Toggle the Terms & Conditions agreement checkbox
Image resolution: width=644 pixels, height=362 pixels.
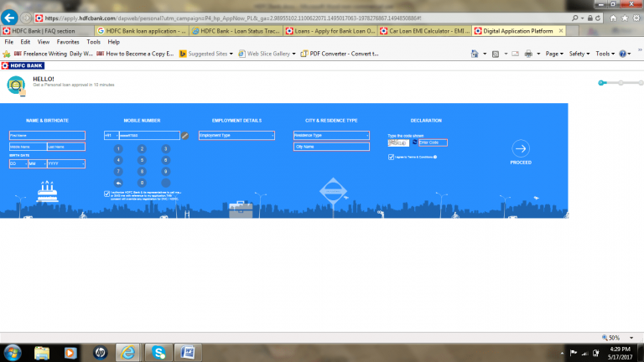(391, 157)
